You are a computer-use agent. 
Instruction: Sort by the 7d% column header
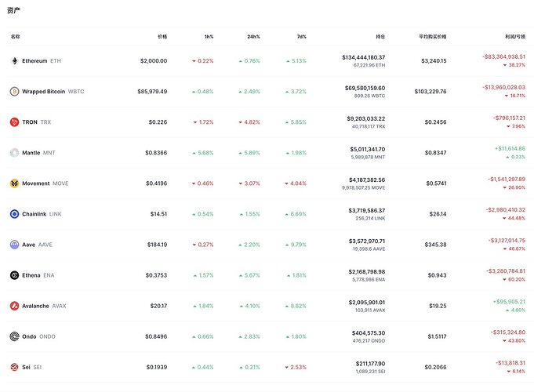[302, 37]
